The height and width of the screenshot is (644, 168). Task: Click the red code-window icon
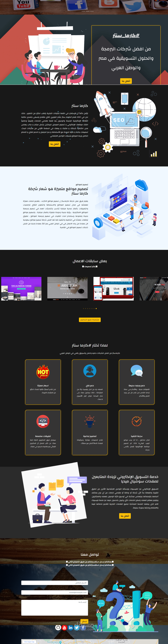[x=43, y=421]
